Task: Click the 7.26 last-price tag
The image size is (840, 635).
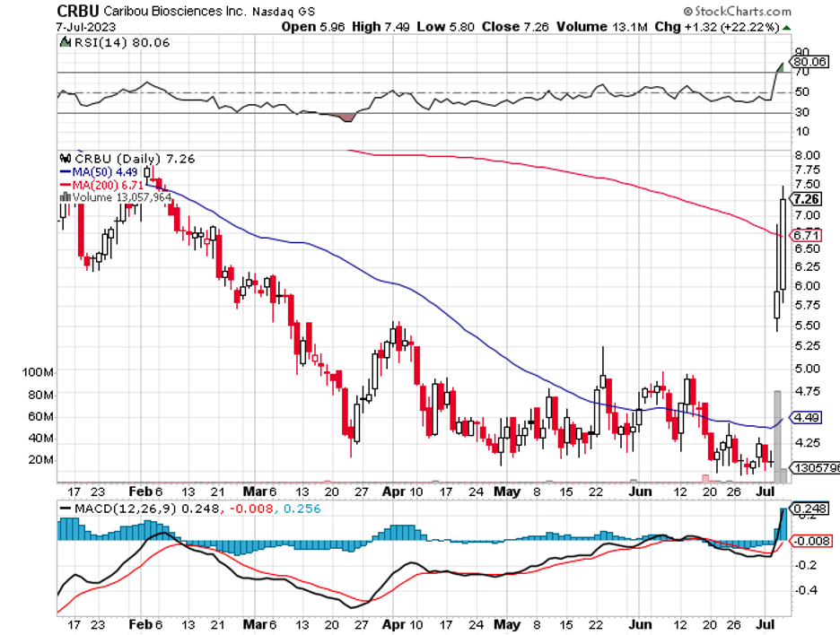Action: coord(808,199)
